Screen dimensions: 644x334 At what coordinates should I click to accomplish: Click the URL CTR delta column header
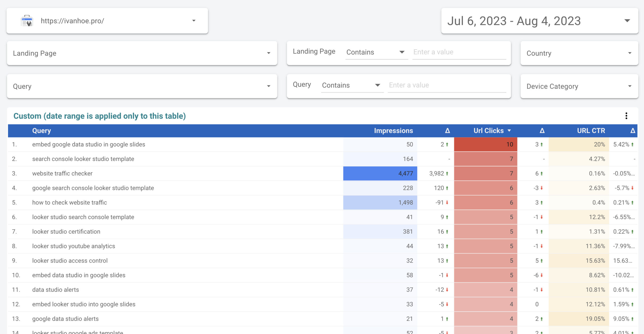[x=632, y=131]
